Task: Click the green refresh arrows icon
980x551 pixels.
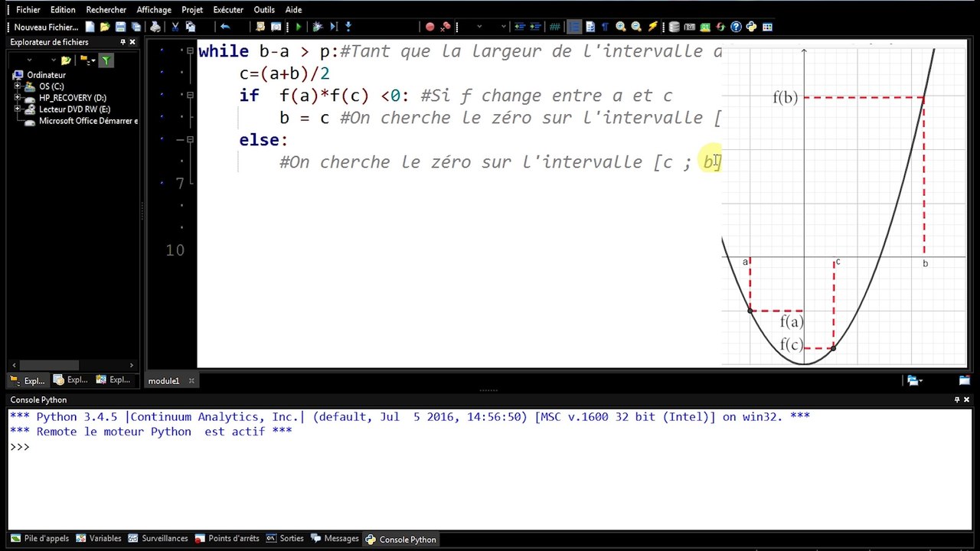Action: point(720,27)
